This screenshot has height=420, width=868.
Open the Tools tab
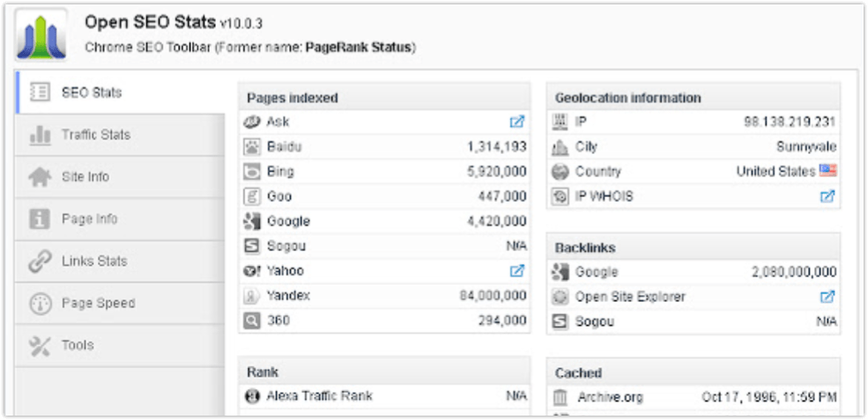pyautogui.click(x=120, y=345)
